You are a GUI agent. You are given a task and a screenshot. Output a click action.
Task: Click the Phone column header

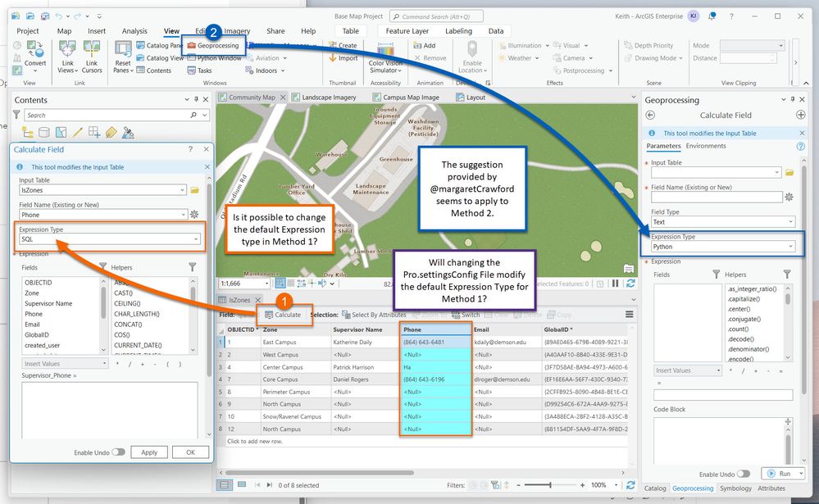click(435, 329)
